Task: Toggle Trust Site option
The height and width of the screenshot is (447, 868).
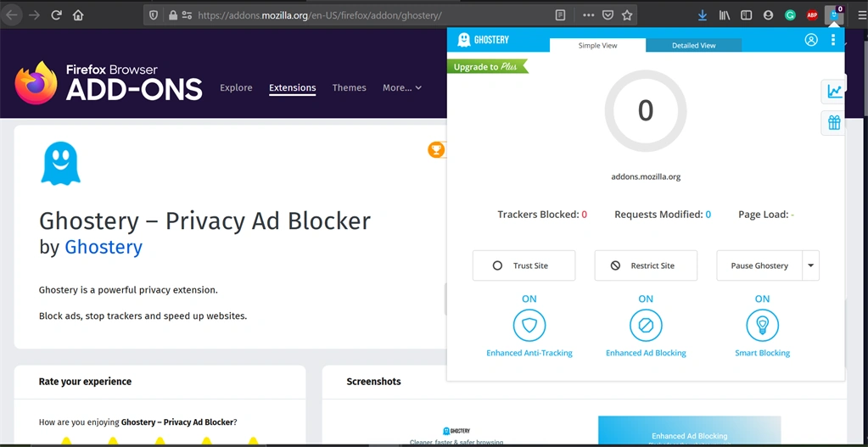Action: tap(524, 265)
